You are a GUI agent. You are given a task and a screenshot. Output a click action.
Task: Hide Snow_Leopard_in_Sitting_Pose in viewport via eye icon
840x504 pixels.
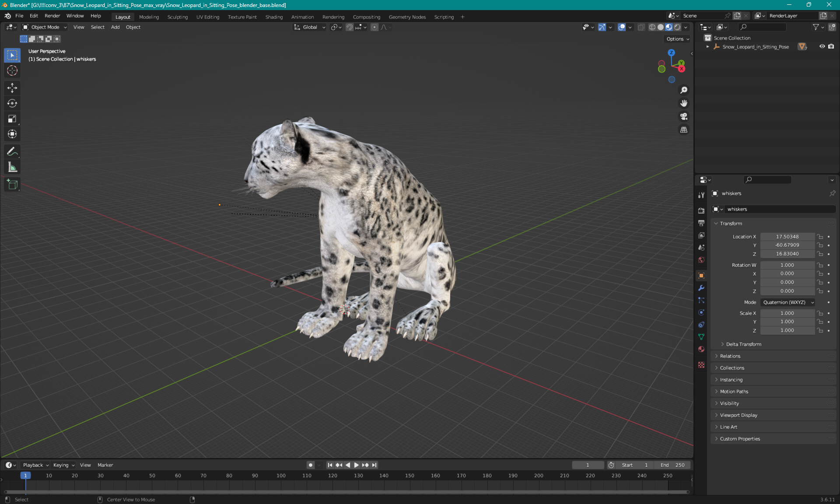[x=822, y=46]
